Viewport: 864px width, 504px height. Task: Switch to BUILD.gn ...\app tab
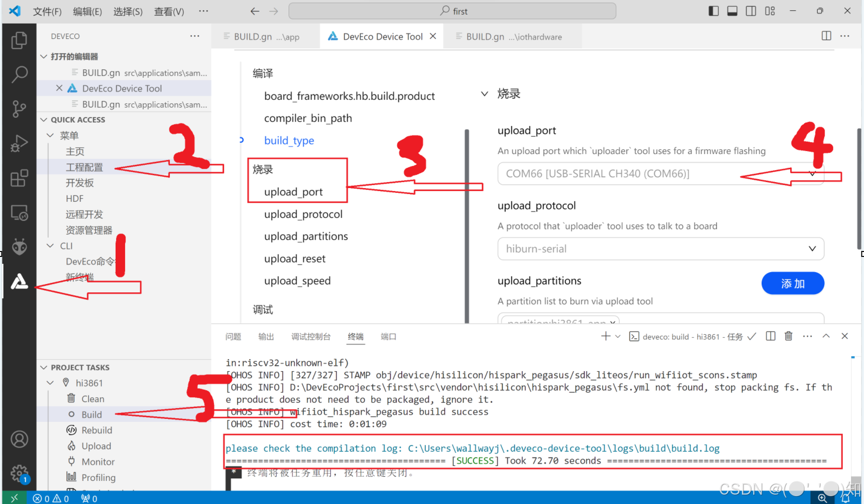266,36
